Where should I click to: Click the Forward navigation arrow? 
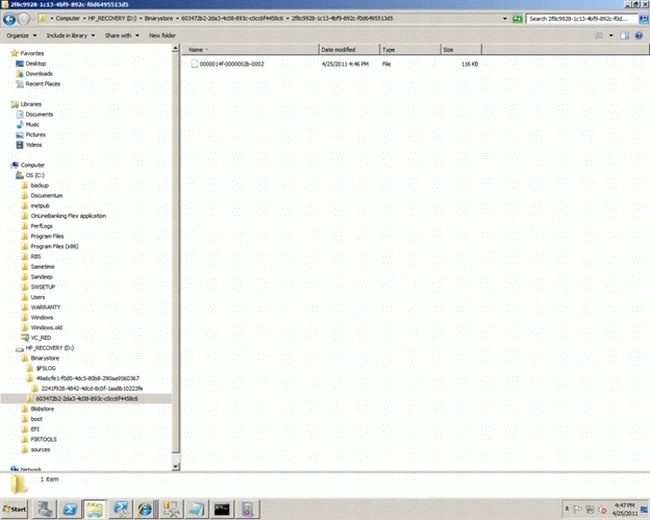coord(23,19)
